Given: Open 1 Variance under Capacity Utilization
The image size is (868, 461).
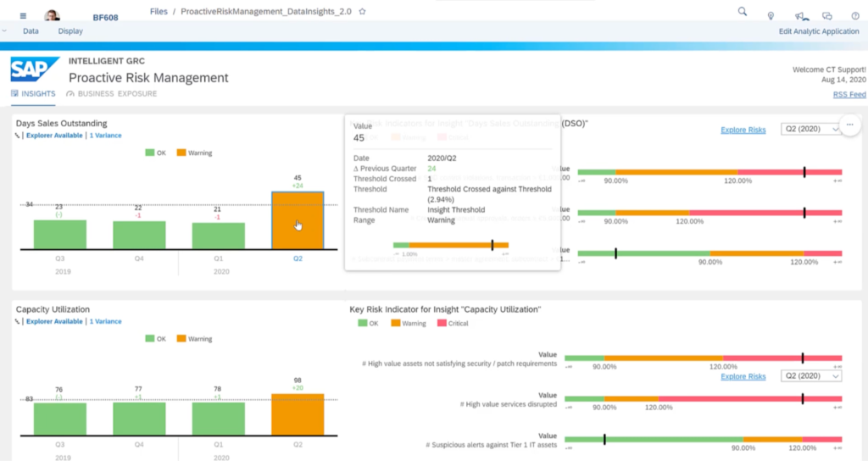Looking at the screenshot, I should (105, 321).
